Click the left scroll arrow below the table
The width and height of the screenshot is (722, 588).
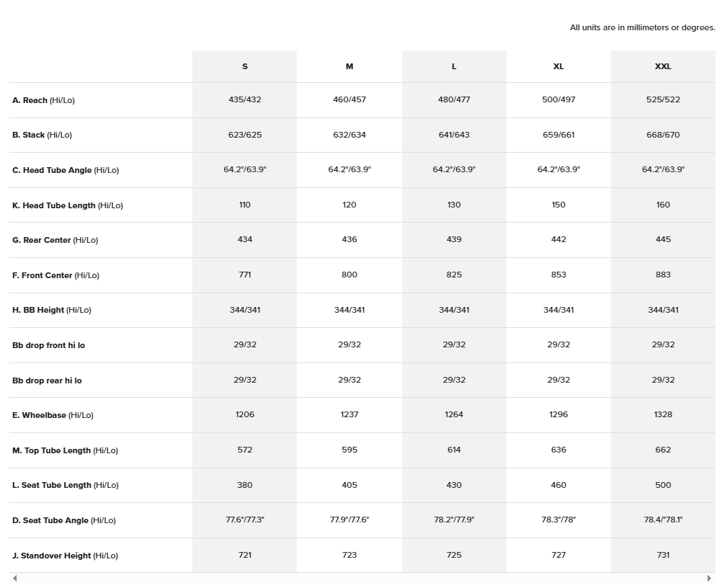pyautogui.click(x=14, y=578)
